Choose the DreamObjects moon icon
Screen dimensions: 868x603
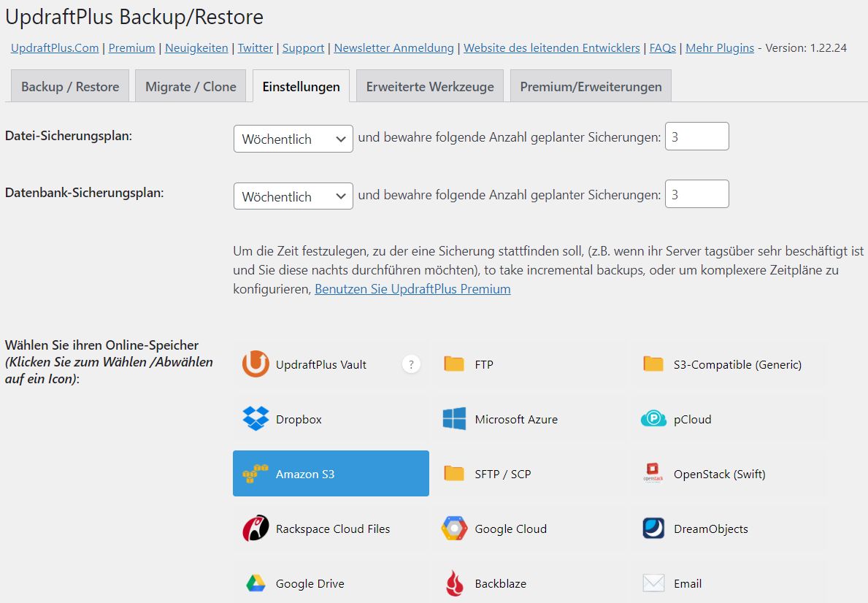[x=653, y=529]
